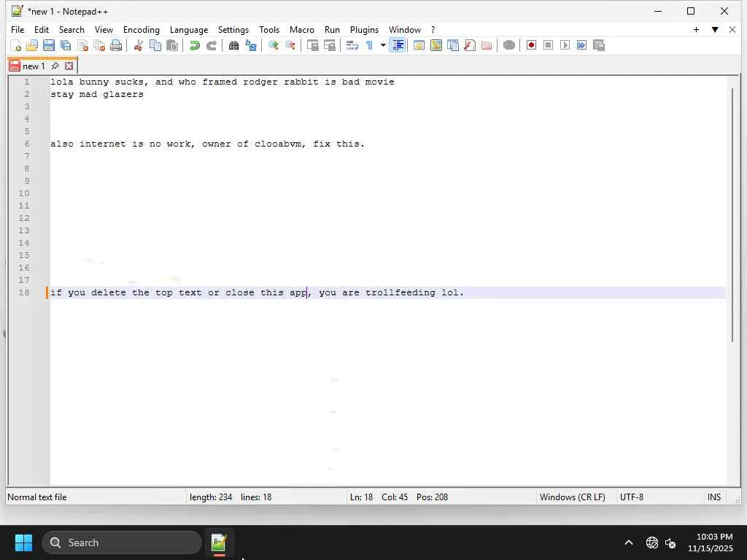This screenshot has height=560, width=747.
Task: Open the Function List panel icon
Action: click(470, 45)
